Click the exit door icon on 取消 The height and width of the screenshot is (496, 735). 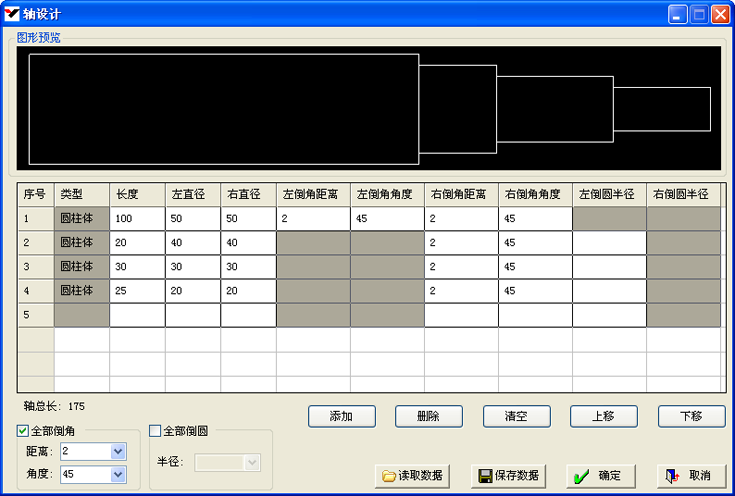tap(673, 476)
